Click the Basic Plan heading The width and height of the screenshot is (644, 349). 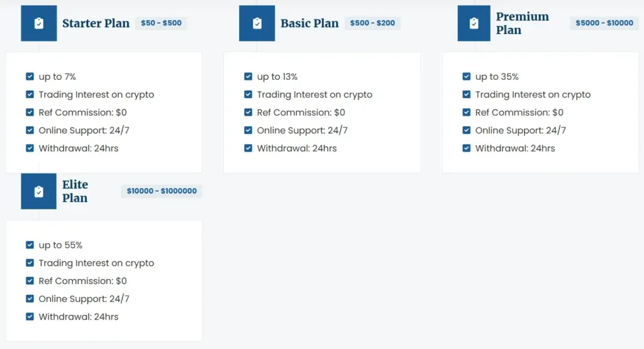click(x=309, y=23)
